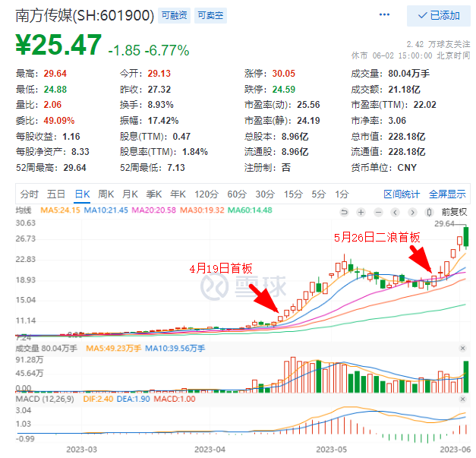Switch to 30分 interval tab
Image resolution: width=476 pixels, height=458 pixels.
click(x=265, y=194)
